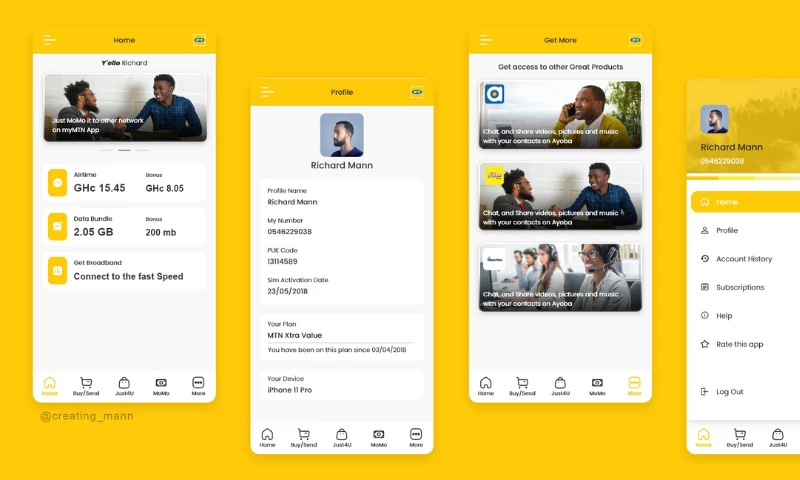Tap MTN logo icon on Profile screen
800x480 pixels.
pos(417,92)
